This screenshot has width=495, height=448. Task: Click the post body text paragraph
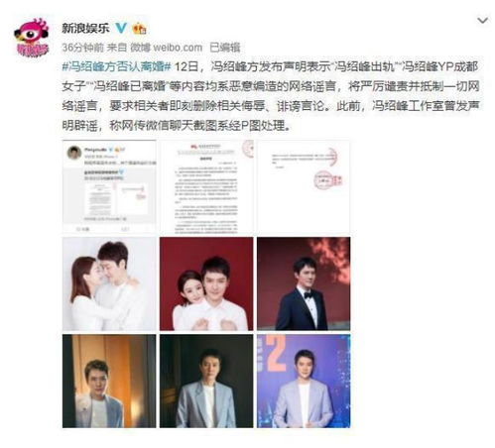point(271,96)
